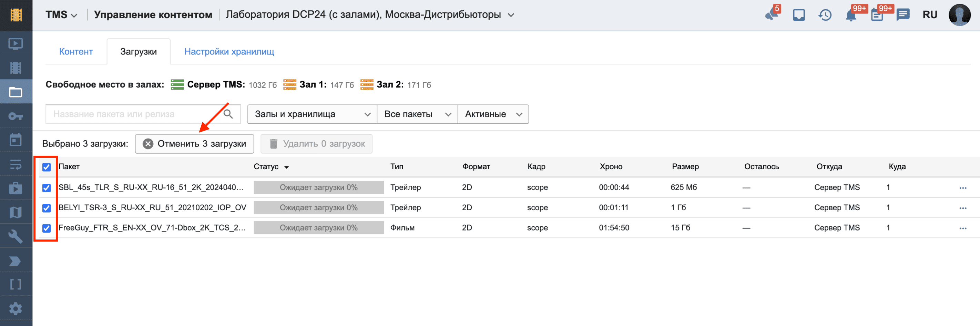The height and width of the screenshot is (326, 980).
Task: Click the calendar schedule sidebar icon
Action: click(x=16, y=140)
